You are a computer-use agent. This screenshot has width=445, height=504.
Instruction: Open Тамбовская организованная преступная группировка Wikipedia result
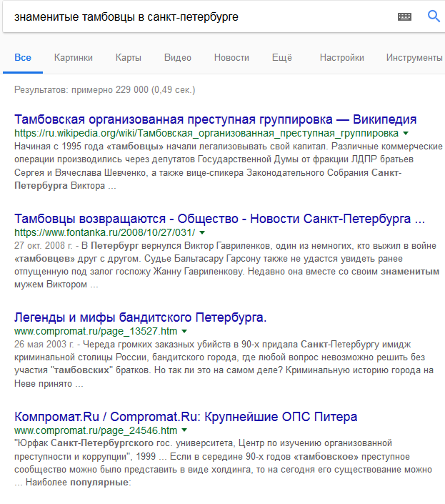[x=216, y=119]
